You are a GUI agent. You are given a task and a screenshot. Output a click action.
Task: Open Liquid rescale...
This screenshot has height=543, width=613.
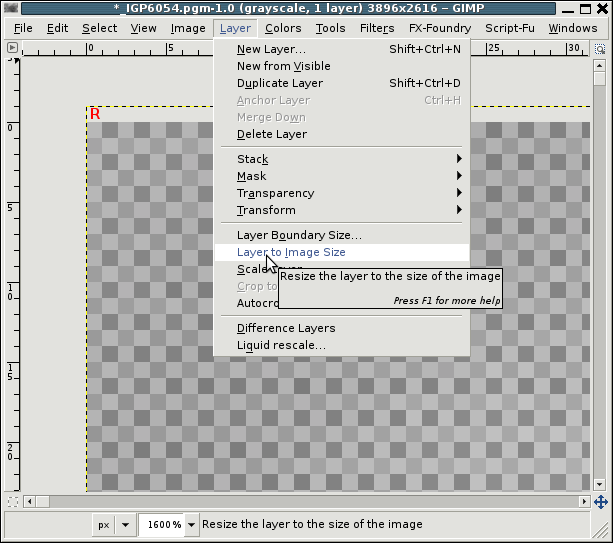342,345
